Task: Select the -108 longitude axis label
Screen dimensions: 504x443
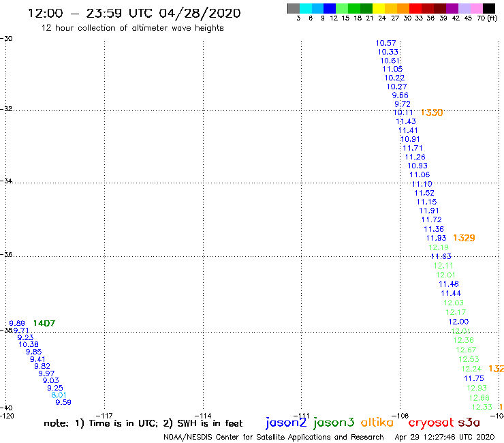Action: 400,416
